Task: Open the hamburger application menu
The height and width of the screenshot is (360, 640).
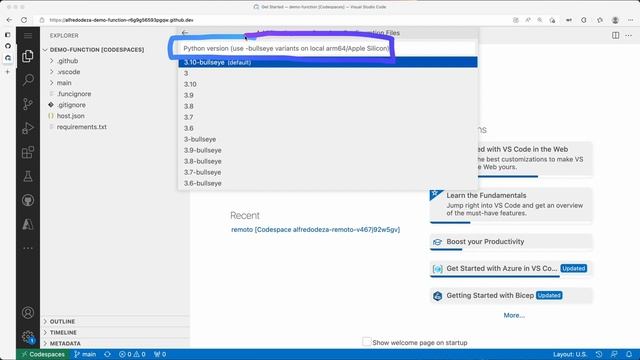Action: (x=28, y=36)
